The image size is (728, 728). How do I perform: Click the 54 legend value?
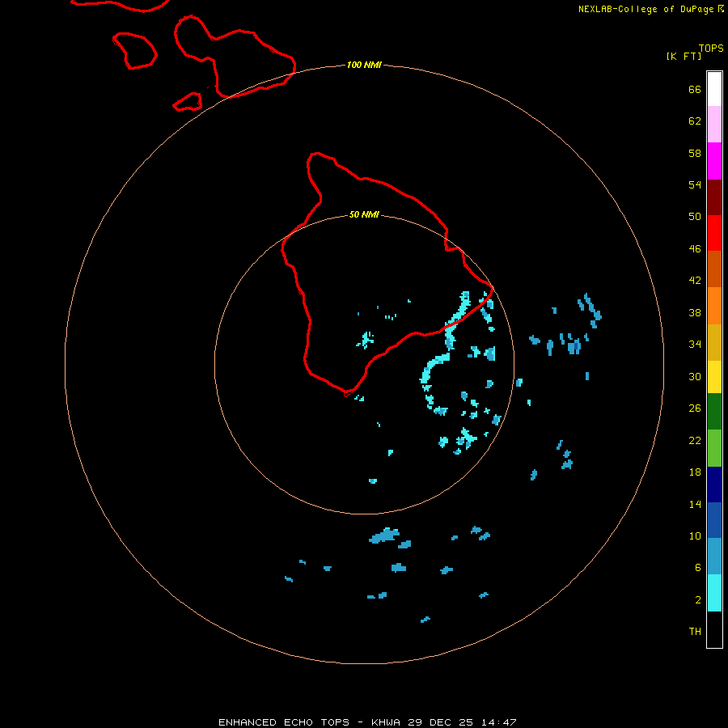[x=695, y=184]
